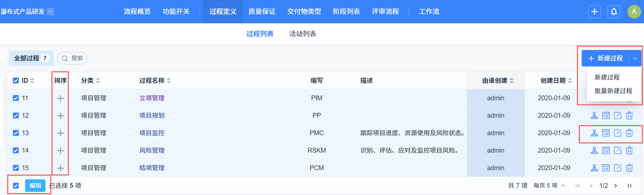Click the 编辑 batch edit button
The height and width of the screenshot is (195, 644).
pyautogui.click(x=35, y=185)
